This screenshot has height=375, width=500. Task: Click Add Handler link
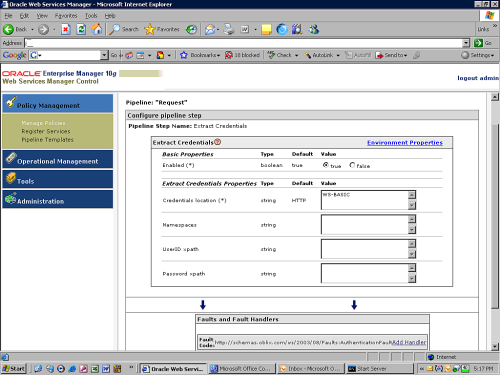(x=409, y=342)
